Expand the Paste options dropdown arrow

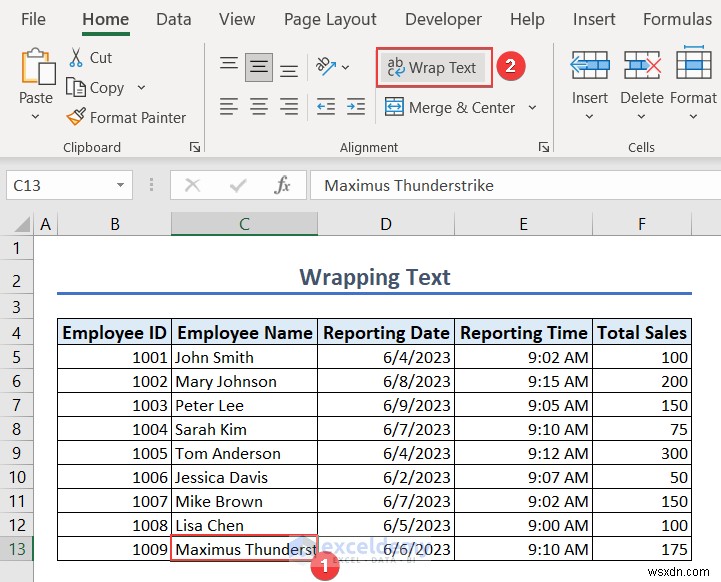(x=35, y=117)
